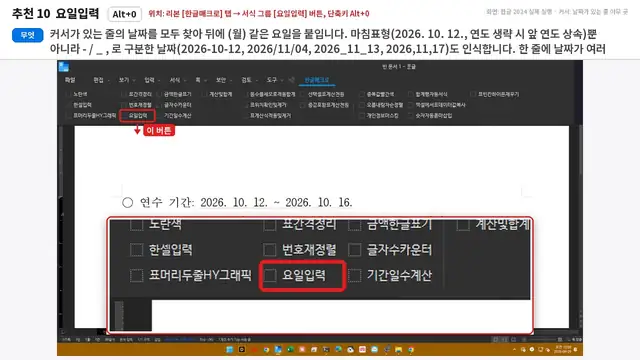Open the 입력 menu
Viewport: 640px width, 360px height.
click(149, 80)
